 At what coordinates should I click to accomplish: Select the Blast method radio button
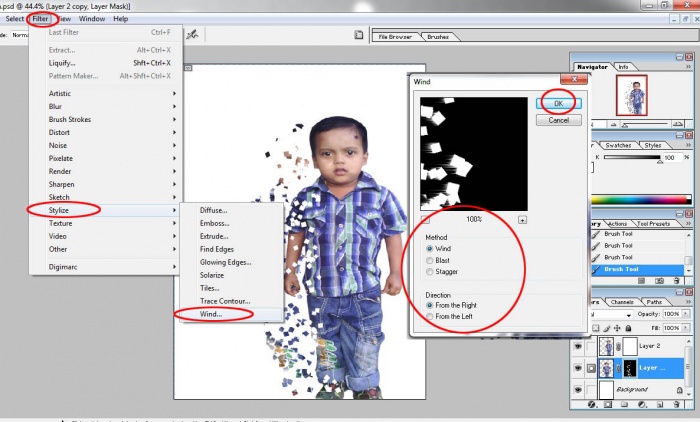[x=429, y=260]
